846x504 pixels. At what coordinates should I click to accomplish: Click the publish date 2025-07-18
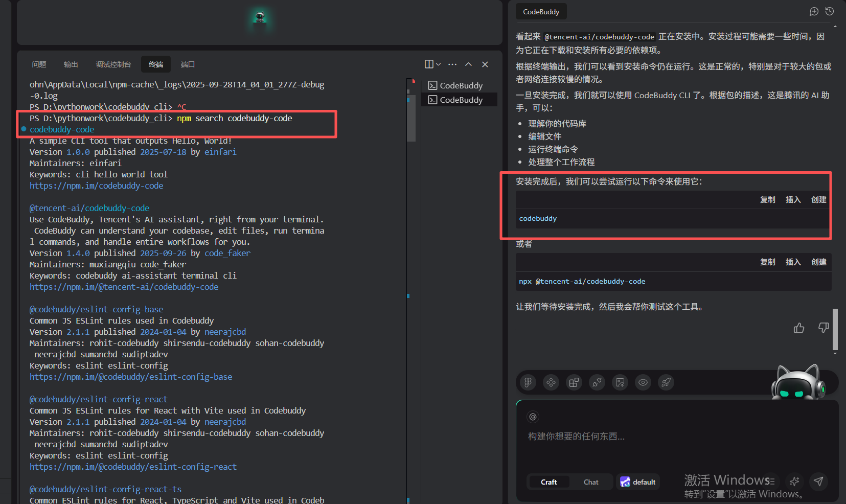163,152
